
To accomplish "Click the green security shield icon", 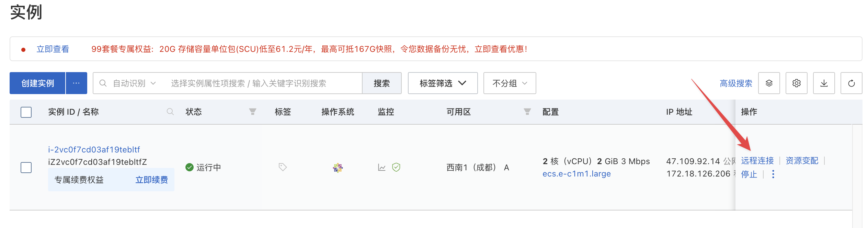I will click(x=397, y=167).
